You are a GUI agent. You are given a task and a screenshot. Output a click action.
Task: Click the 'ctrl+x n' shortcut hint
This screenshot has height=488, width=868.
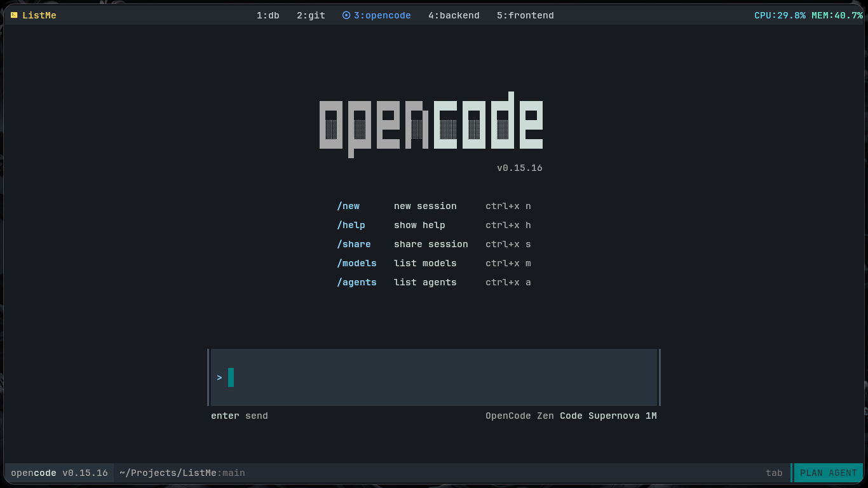pyautogui.click(x=508, y=207)
